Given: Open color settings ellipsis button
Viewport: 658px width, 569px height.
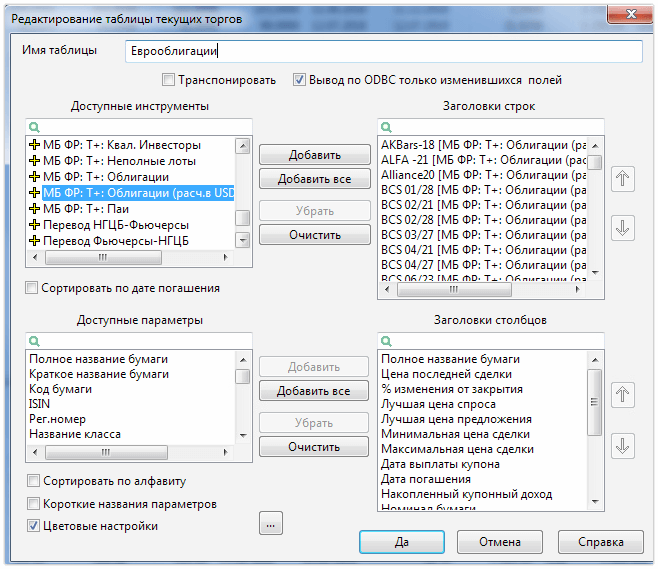Looking at the screenshot, I should click(272, 522).
